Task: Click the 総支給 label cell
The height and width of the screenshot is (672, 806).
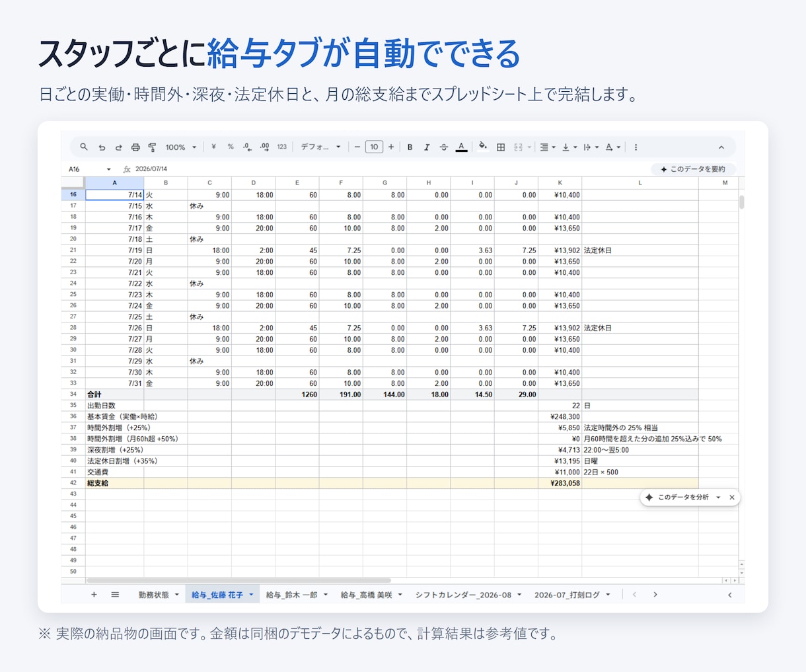Action: point(115,483)
